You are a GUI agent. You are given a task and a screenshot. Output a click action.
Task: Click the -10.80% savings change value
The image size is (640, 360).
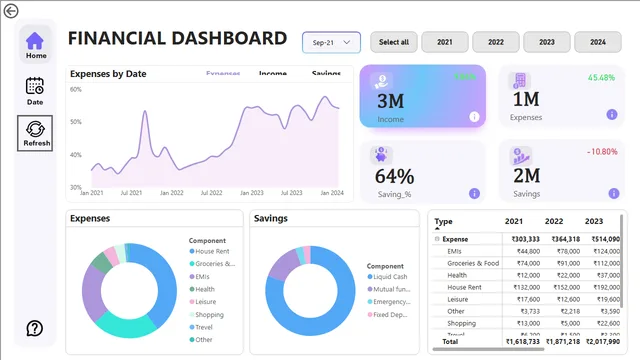pyautogui.click(x=602, y=152)
